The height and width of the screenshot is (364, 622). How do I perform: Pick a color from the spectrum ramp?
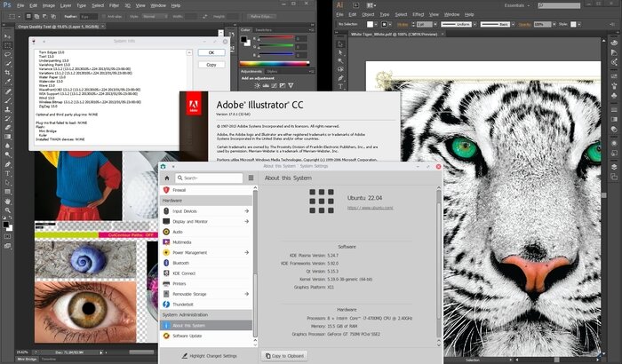[274, 63]
